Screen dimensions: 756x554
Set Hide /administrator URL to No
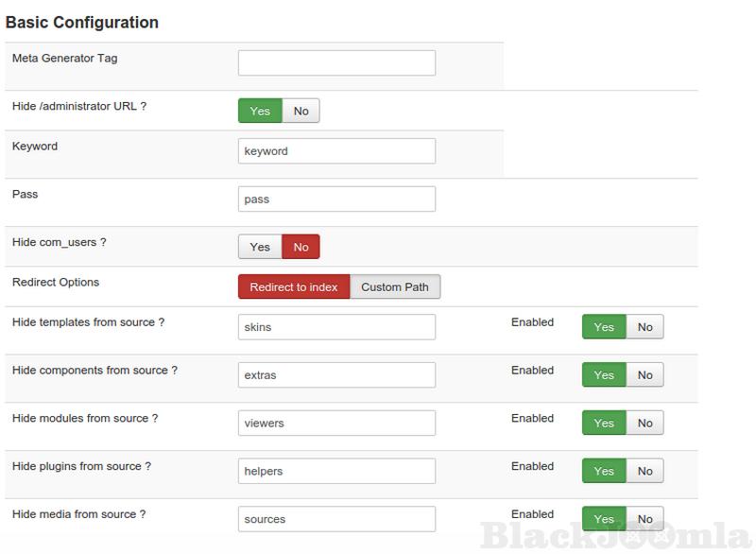(301, 112)
